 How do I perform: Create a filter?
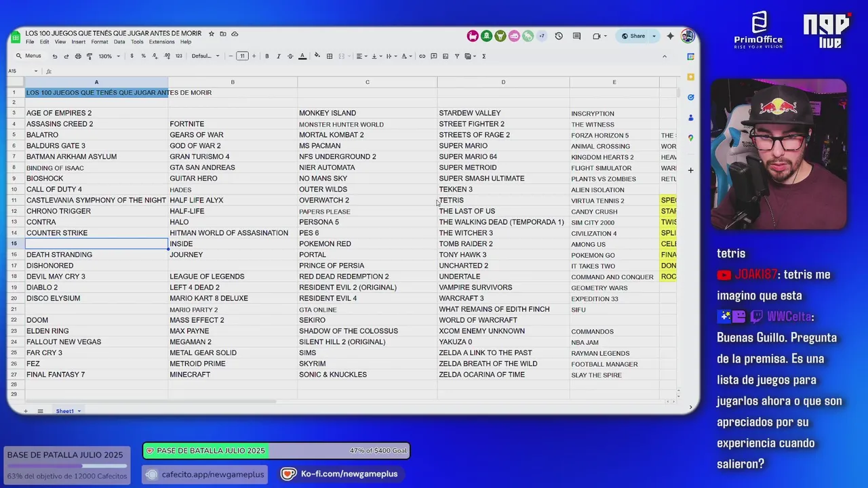tap(457, 56)
